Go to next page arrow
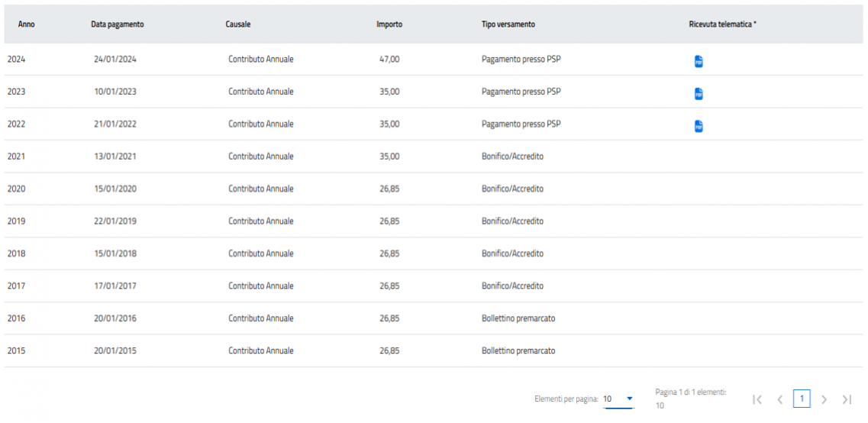The image size is (868, 423). (x=824, y=399)
